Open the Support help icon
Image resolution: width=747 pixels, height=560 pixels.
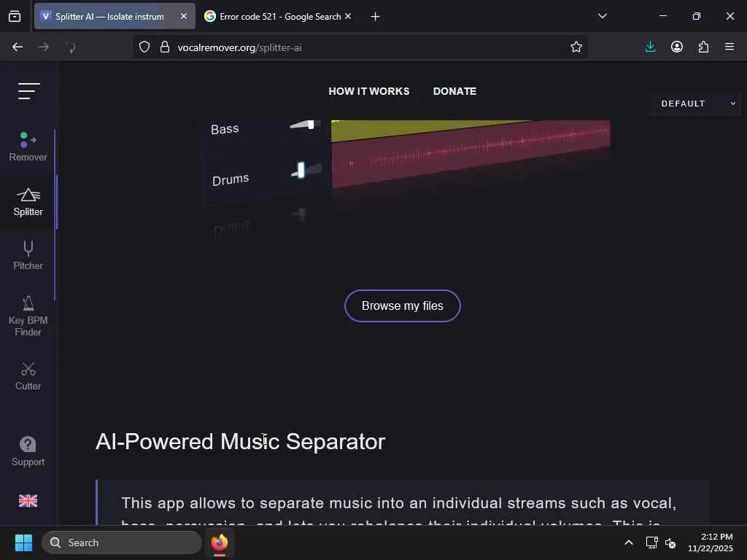[x=28, y=445]
